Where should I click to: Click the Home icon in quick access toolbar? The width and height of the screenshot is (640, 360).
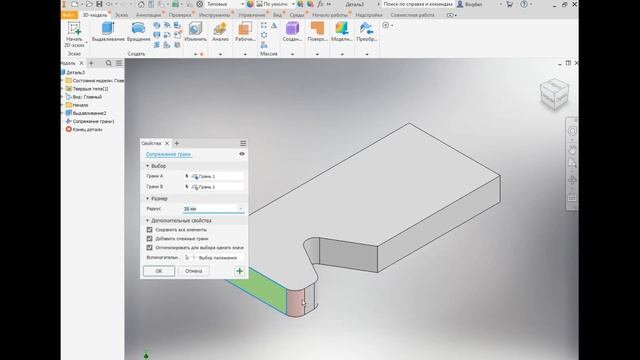[x=141, y=4]
